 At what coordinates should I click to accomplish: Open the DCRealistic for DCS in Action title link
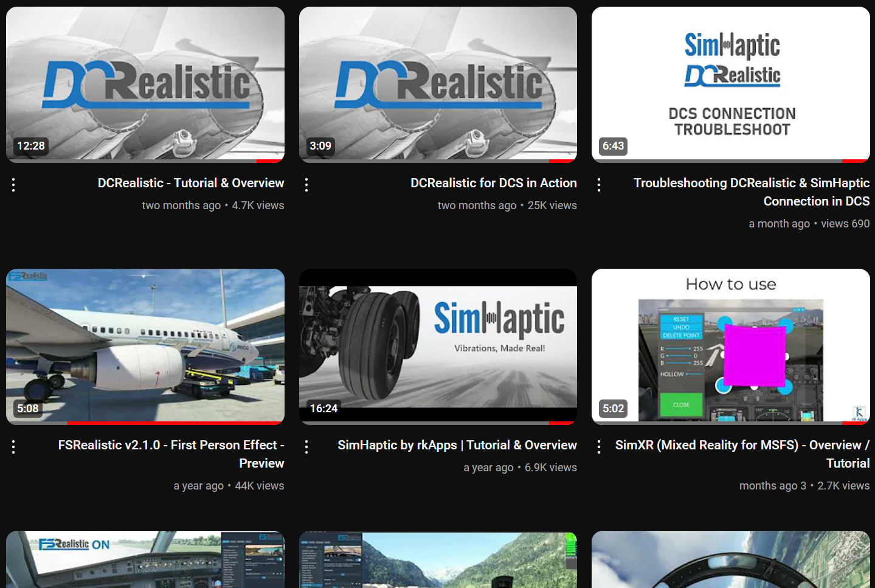click(493, 183)
